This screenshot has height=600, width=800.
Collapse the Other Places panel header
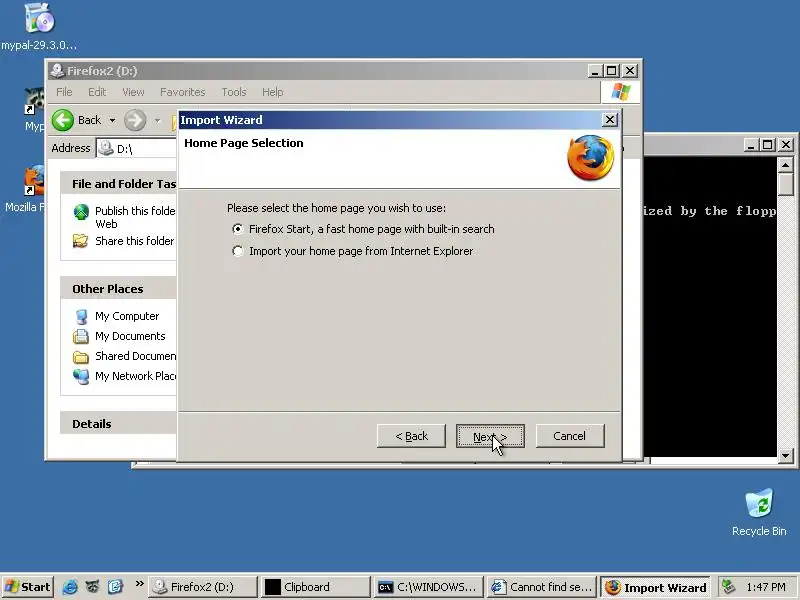tap(118, 289)
